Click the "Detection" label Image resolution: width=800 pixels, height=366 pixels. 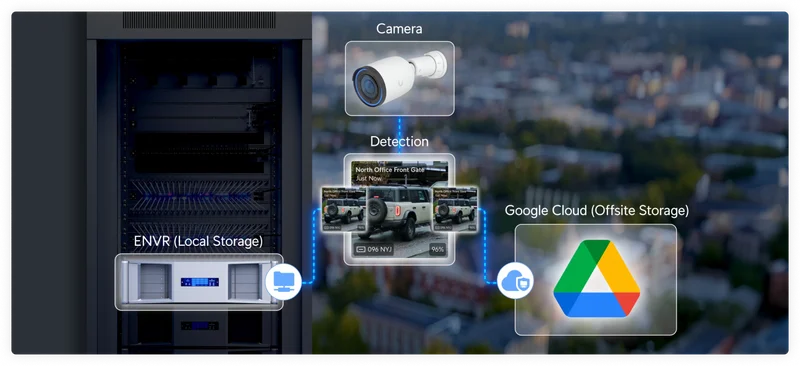(x=399, y=141)
